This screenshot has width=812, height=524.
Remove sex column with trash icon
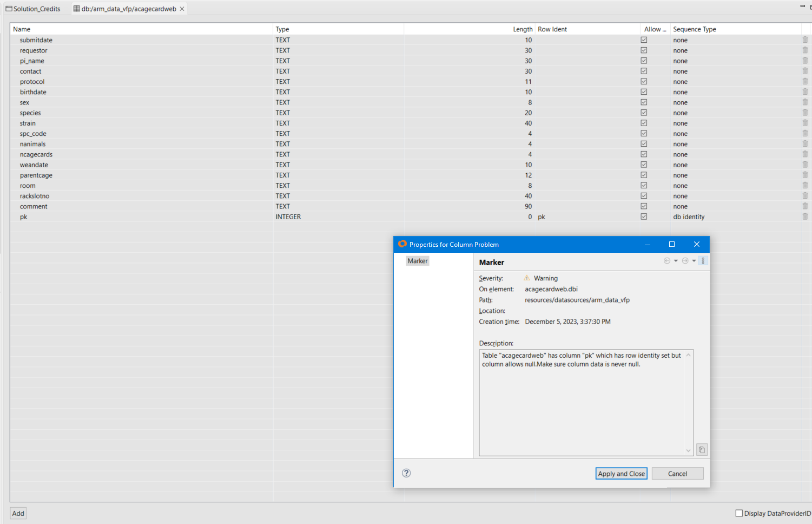[x=805, y=102]
